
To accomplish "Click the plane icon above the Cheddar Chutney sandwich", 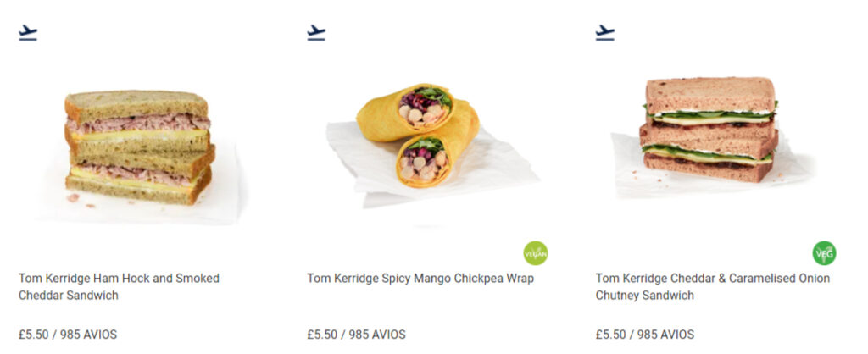I will coord(604,33).
